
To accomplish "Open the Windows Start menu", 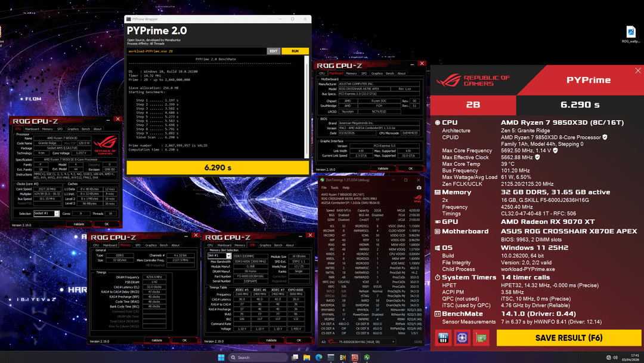I will (x=221, y=357).
